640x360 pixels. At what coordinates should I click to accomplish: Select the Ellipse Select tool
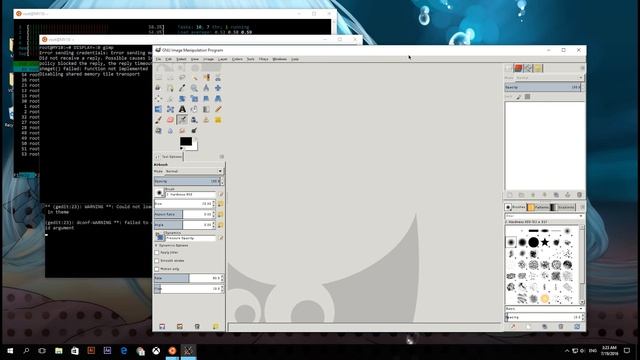pos(170,77)
